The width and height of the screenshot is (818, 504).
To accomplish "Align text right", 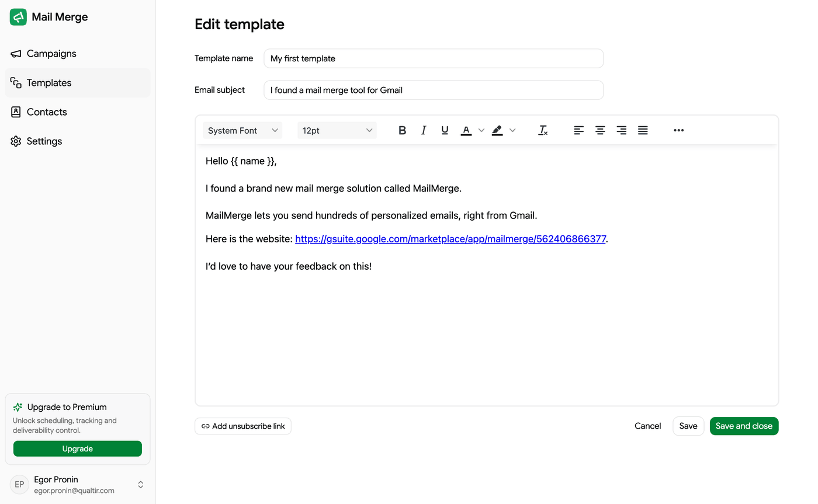I will pos(622,130).
